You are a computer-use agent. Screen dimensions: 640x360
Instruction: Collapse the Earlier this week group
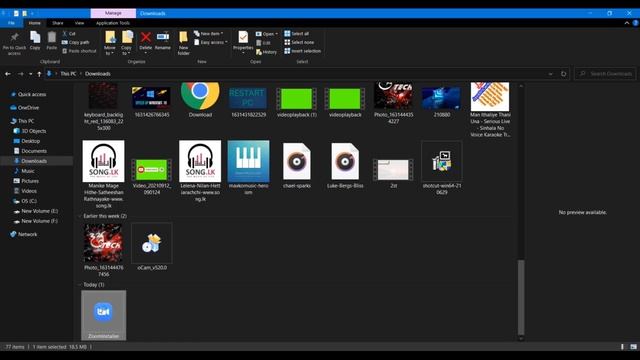click(80, 216)
